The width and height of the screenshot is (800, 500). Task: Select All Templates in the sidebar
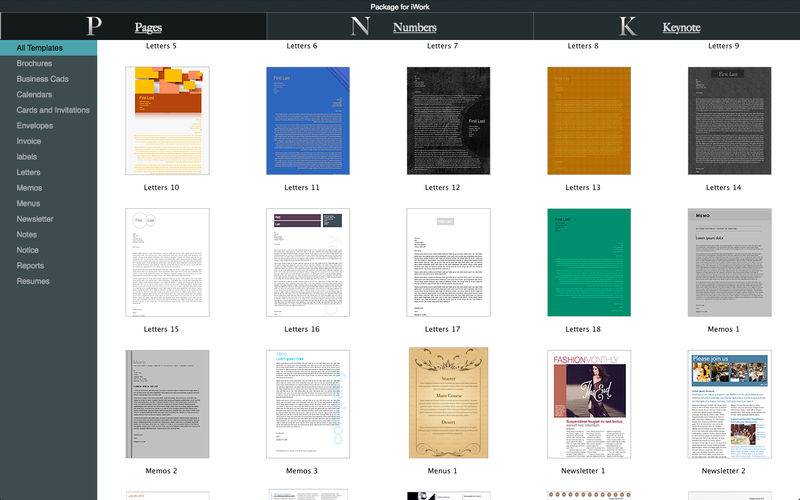(x=48, y=48)
